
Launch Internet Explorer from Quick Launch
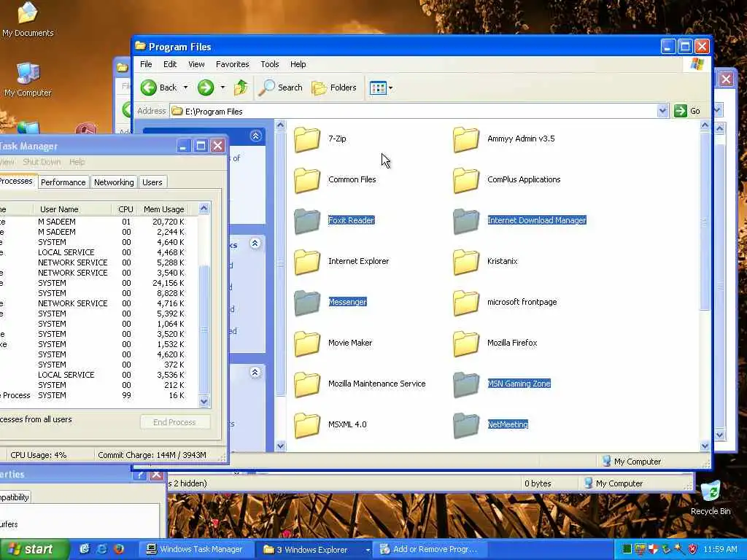click(x=101, y=549)
